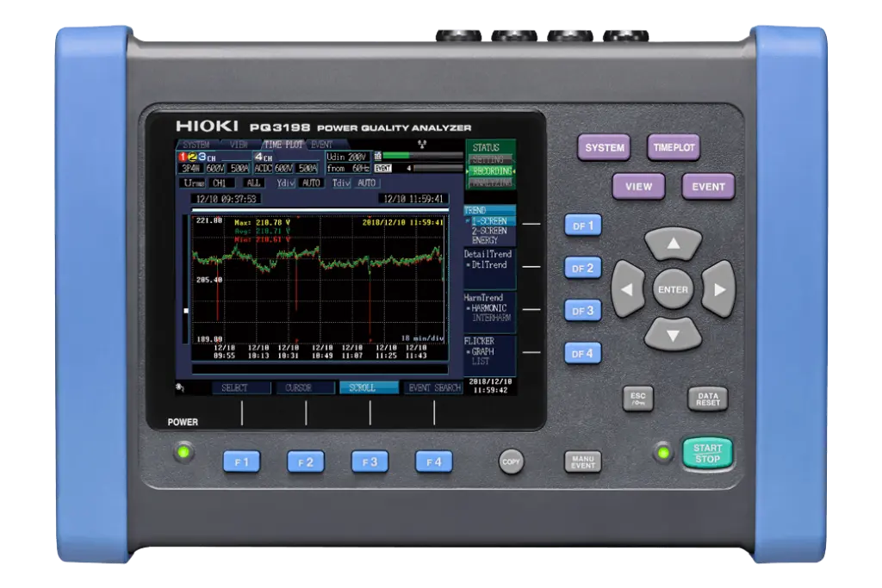Select 2-SCREEN in the TREND menu
This screenshot has width=882, height=588.
[489, 231]
